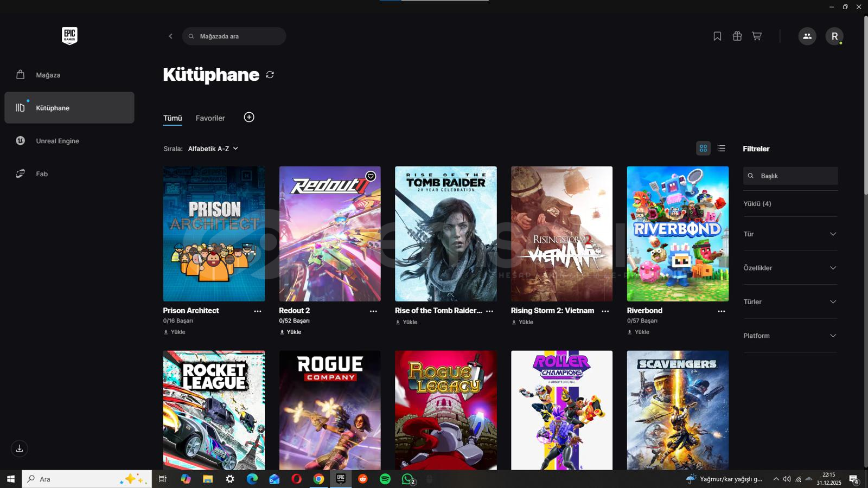Click Yükle for Redout 2
The height and width of the screenshot is (488, 868).
(290, 332)
